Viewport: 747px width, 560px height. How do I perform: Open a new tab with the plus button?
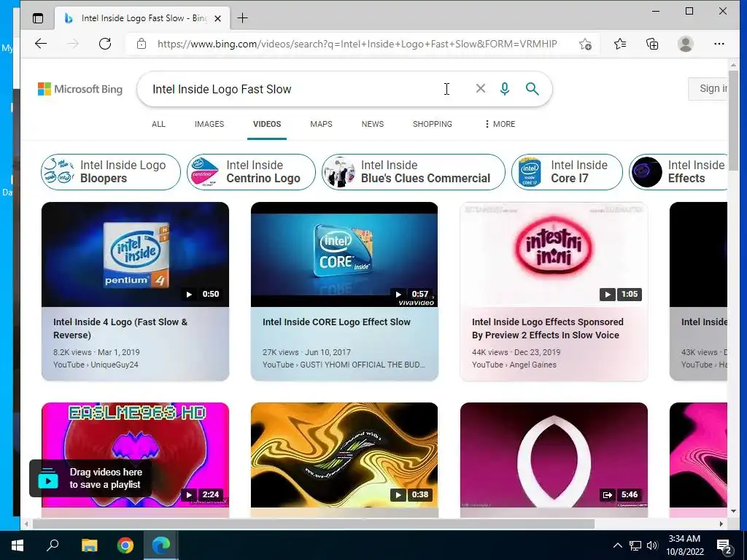click(242, 18)
